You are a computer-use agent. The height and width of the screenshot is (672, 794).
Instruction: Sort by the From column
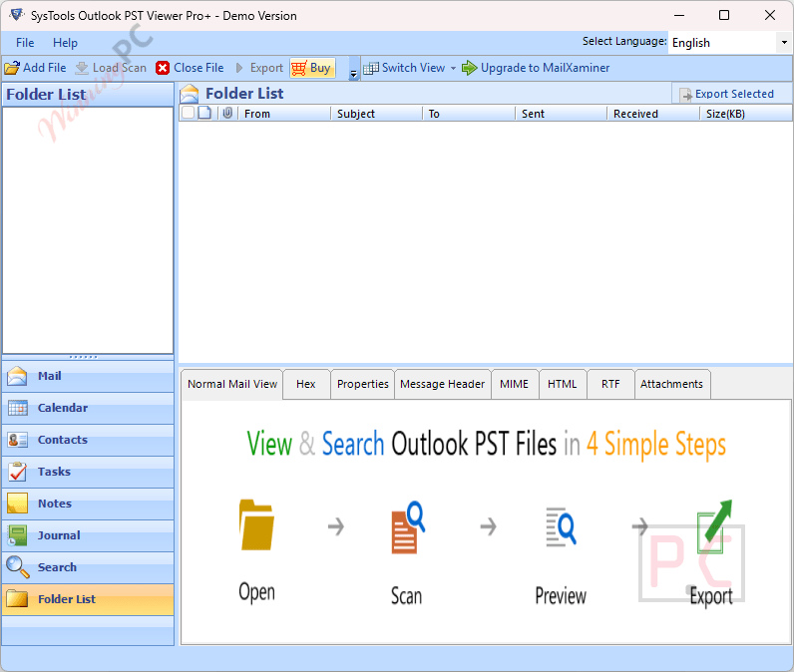pyautogui.click(x=283, y=114)
